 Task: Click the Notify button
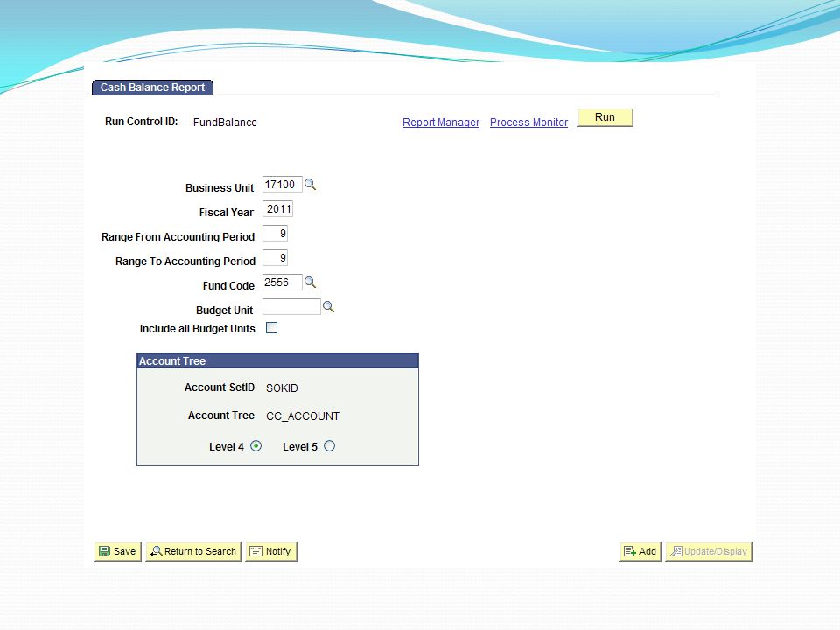(x=271, y=551)
